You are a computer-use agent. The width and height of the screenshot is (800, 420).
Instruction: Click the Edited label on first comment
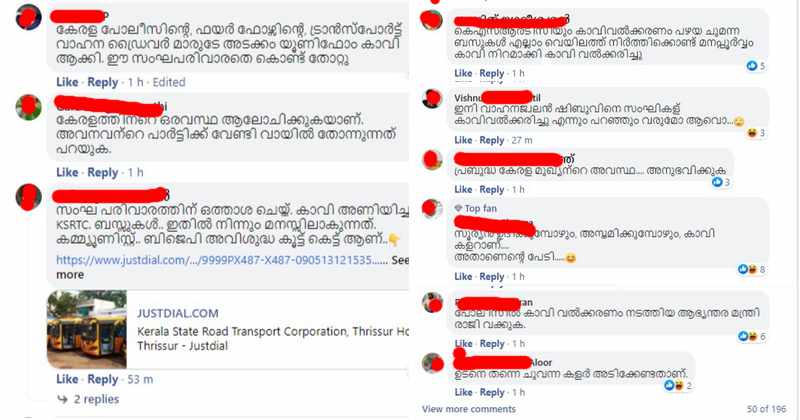[169, 82]
